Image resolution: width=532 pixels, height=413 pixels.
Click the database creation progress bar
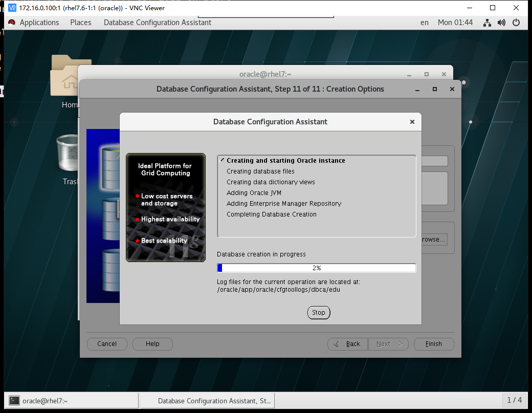pyautogui.click(x=317, y=268)
